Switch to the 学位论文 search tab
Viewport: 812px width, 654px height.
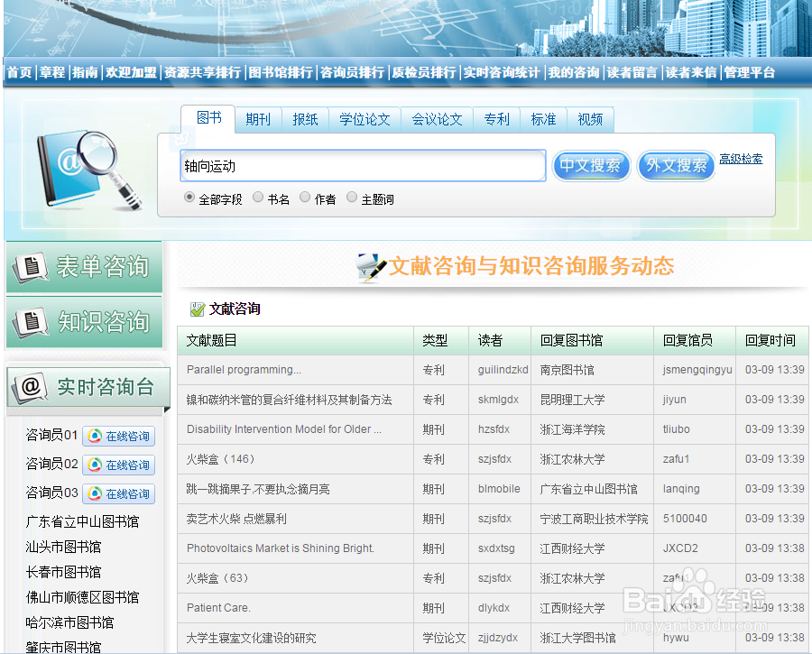(x=364, y=120)
